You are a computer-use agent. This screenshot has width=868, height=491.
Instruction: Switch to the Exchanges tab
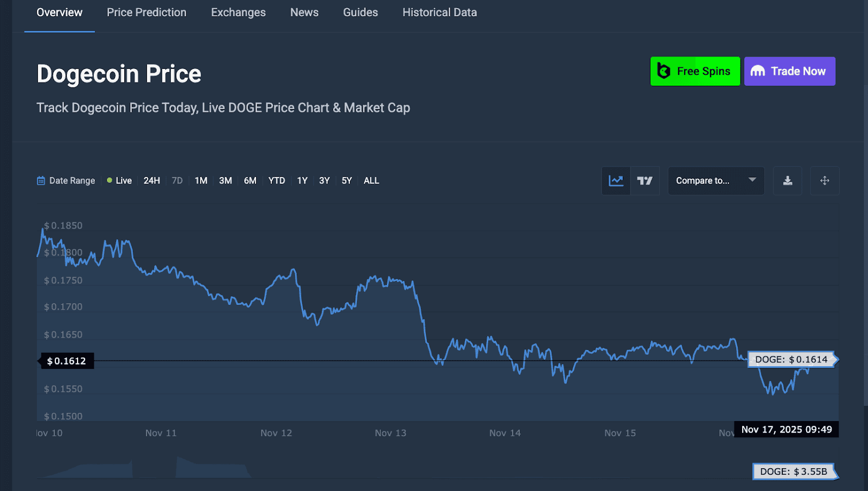(x=238, y=12)
